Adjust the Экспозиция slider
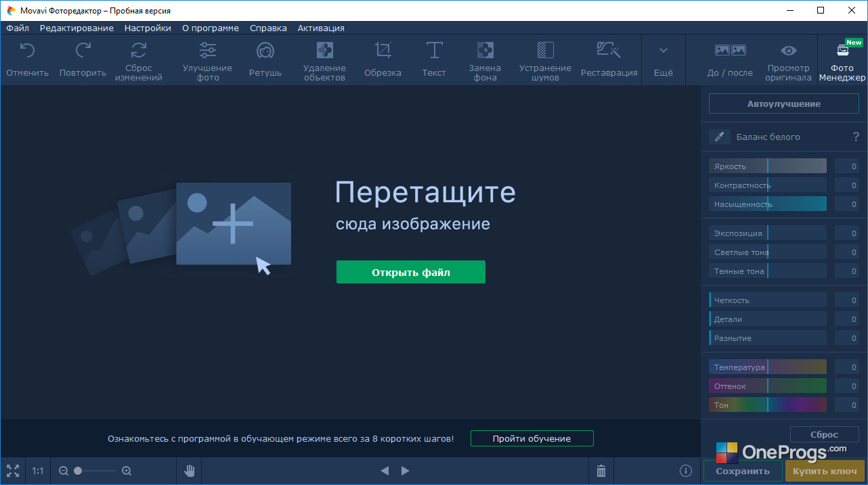The height and width of the screenshot is (485, 868). point(768,233)
